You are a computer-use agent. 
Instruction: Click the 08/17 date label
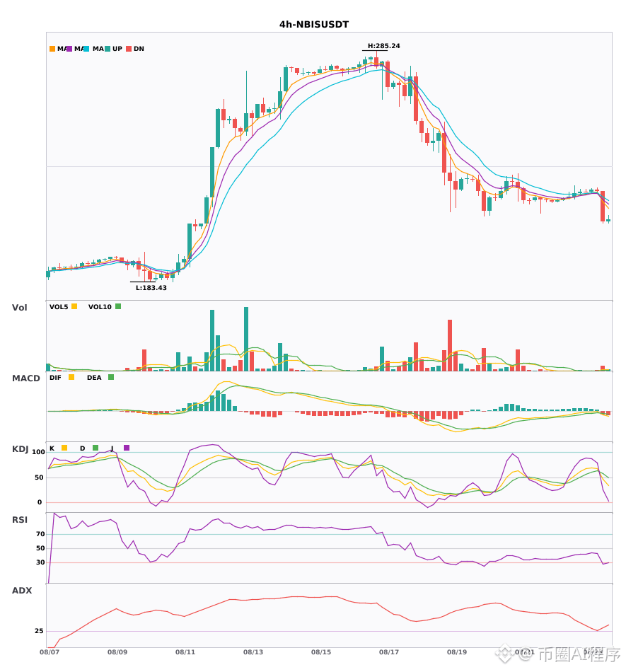pyautogui.click(x=389, y=652)
